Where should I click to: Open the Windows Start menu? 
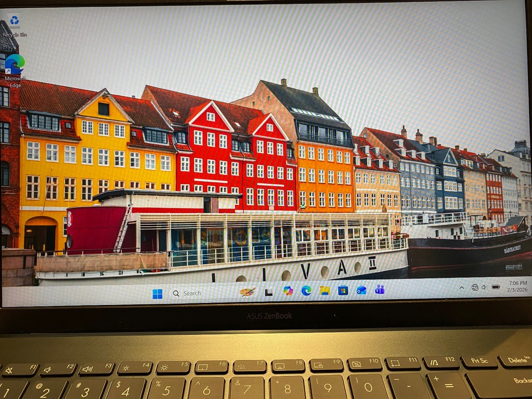(157, 293)
